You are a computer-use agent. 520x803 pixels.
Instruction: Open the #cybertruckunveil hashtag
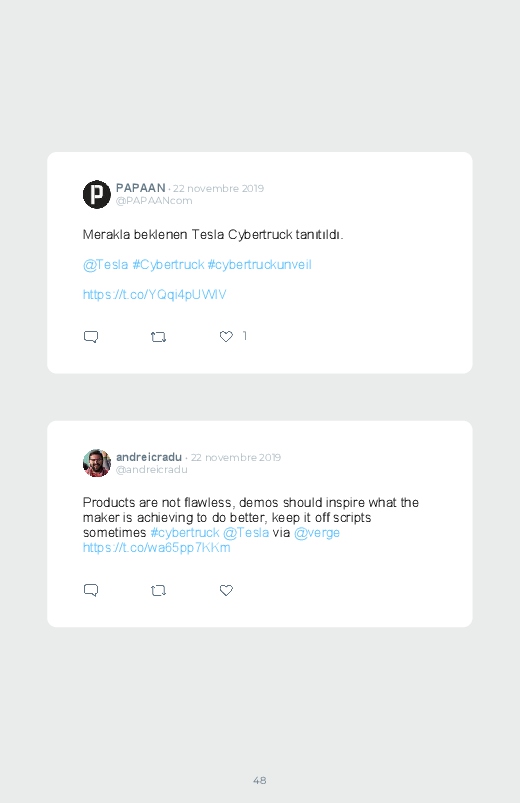pyautogui.click(x=259, y=265)
